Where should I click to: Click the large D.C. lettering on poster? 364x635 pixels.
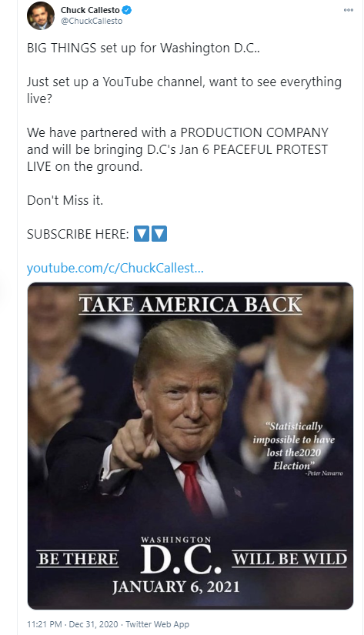(x=181, y=560)
